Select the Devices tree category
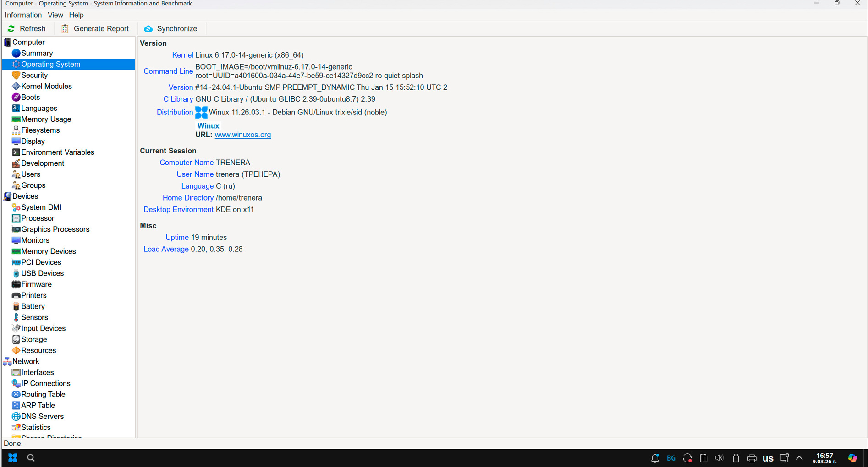Image resolution: width=868 pixels, height=467 pixels. tap(25, 196)
